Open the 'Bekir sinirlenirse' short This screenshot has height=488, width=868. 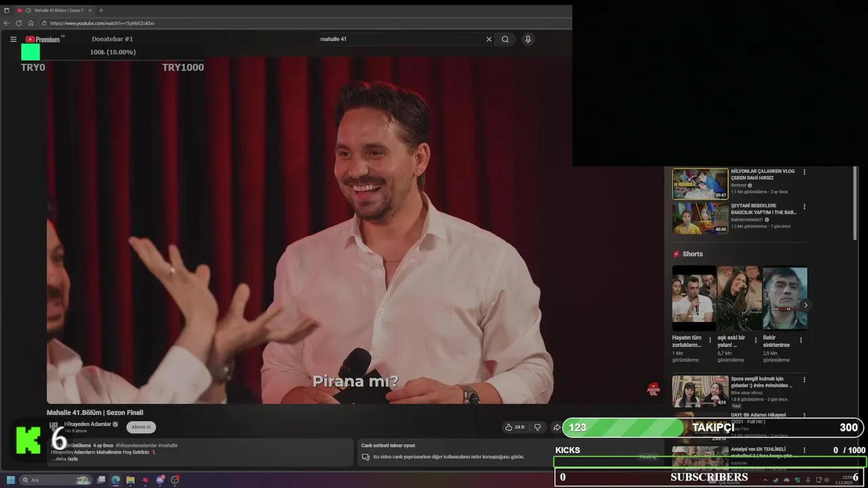(785, 298)
